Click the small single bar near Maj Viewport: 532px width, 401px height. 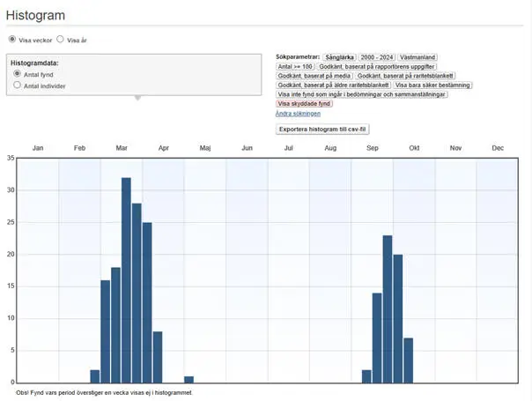tap(188, 379)
